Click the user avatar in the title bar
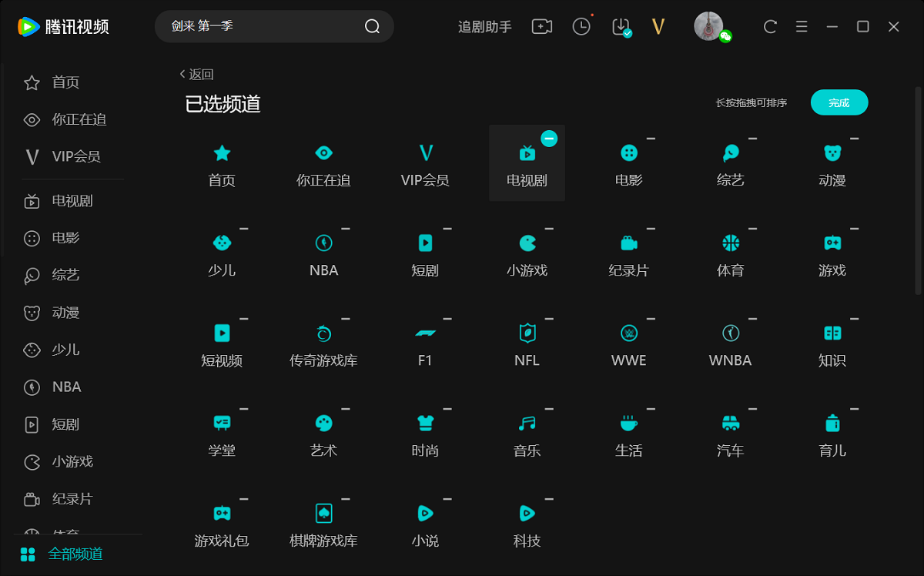The height and width of the screenshot is (576, 924). pos(709,25)
